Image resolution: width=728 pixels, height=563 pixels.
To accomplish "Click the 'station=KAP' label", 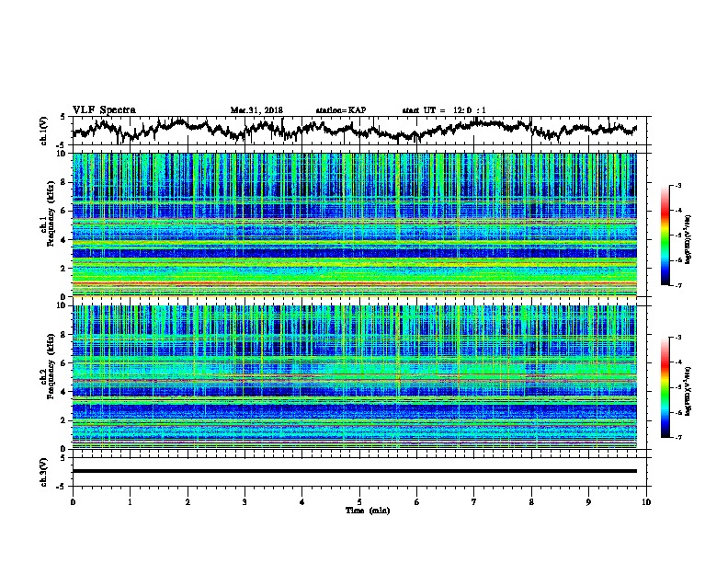I will 341,110.
